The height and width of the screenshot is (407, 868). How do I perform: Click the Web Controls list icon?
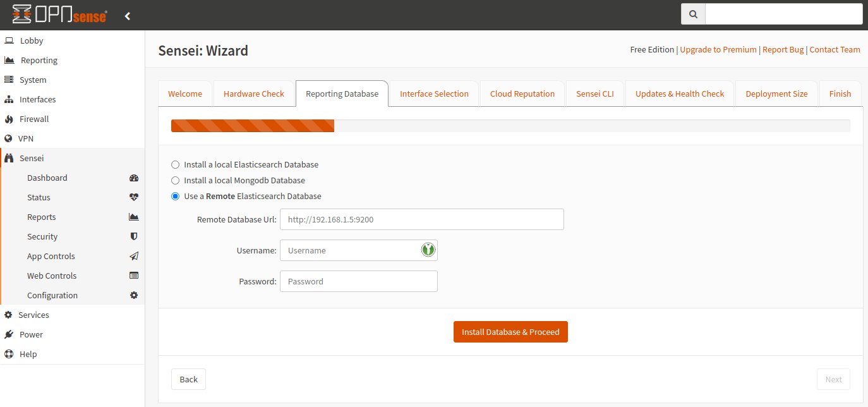coord(133,276)
